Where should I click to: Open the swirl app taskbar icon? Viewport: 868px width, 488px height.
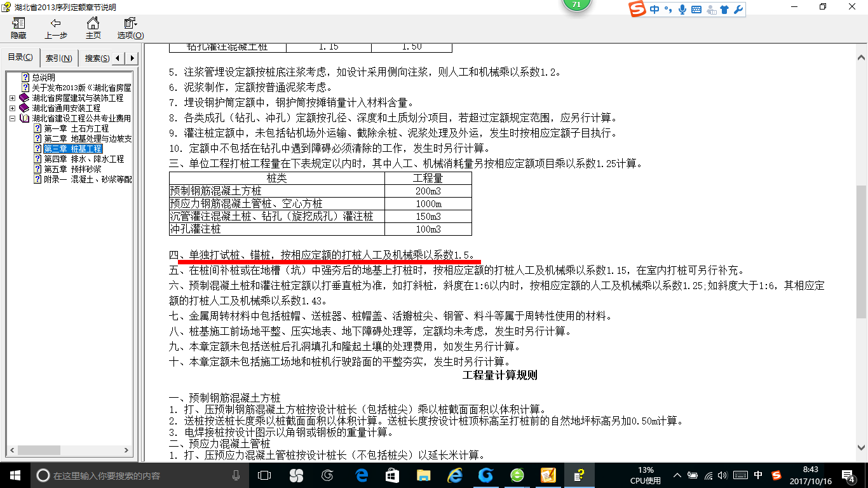(328, 475)
